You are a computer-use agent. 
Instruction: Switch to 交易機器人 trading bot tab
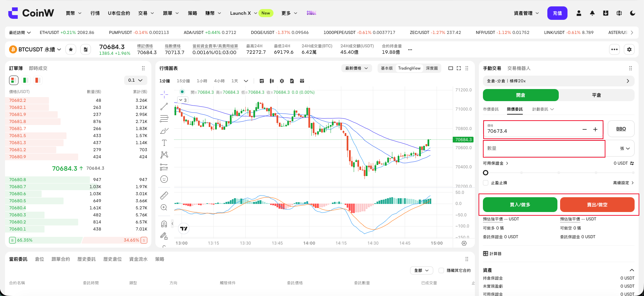click(519, 68)
